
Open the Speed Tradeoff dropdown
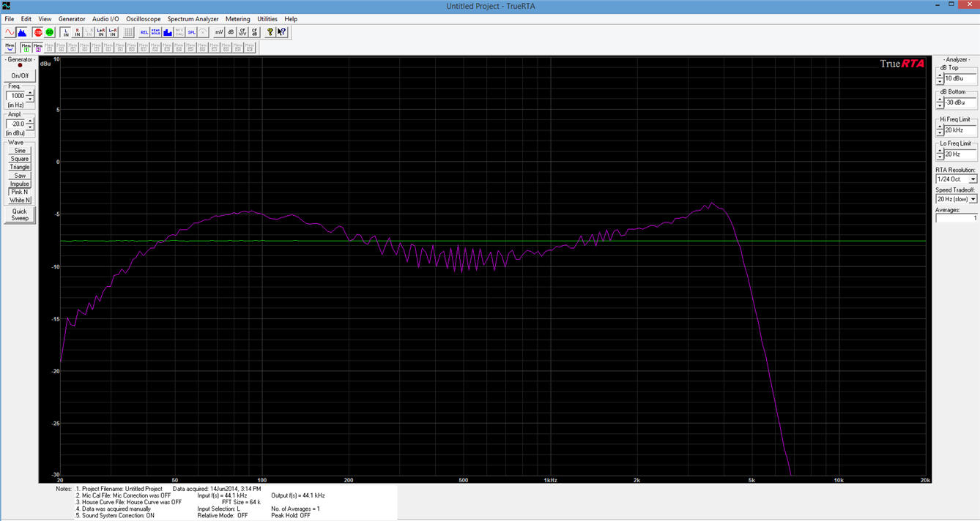(973, 199)
